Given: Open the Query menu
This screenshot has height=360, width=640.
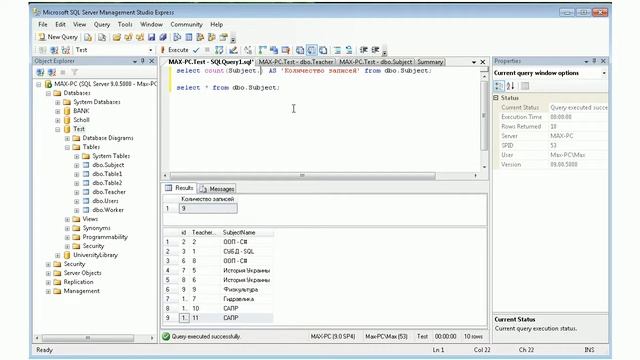Looking at the screenshot, I should coord(102,24).
